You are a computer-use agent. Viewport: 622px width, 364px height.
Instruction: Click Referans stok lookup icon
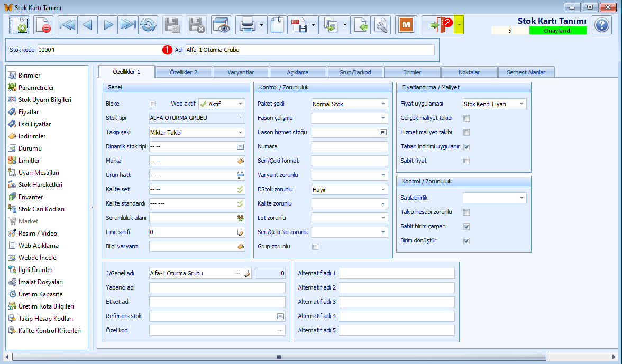(280, 316)
